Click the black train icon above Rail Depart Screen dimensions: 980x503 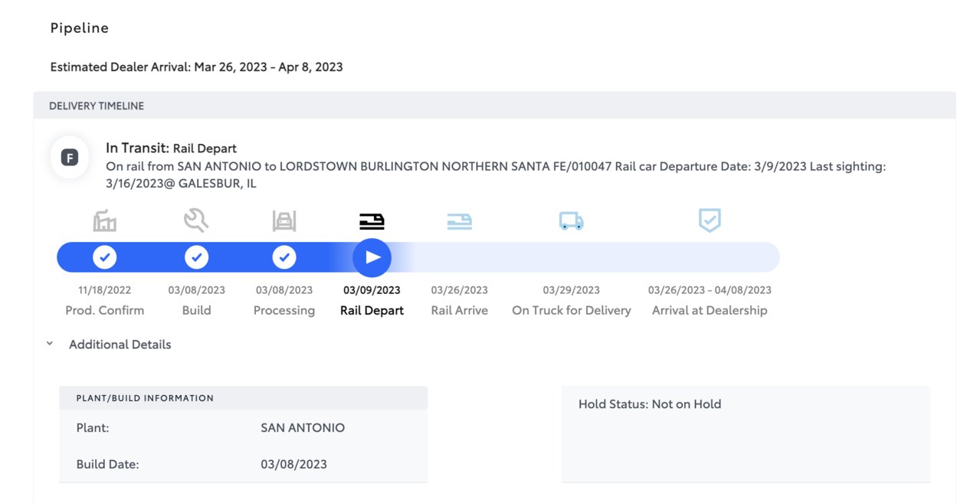point(372,221)
